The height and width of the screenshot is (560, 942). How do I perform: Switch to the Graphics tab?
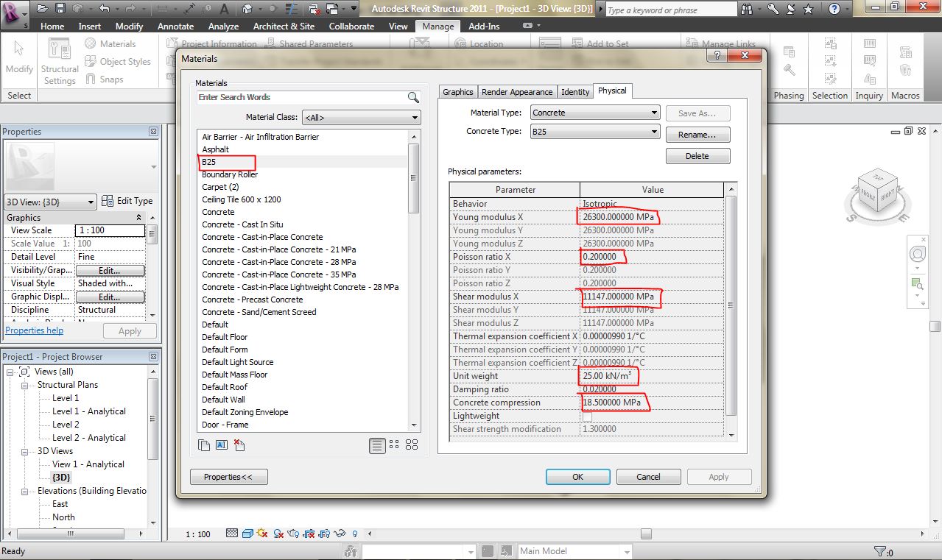457,92
